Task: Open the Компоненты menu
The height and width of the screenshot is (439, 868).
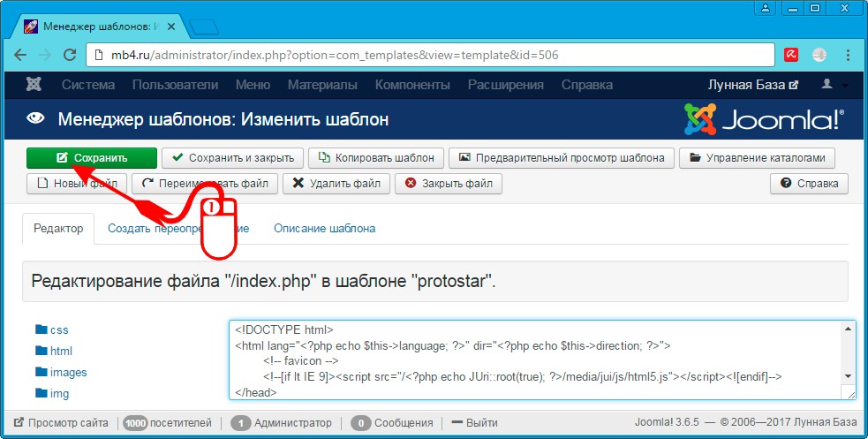Action: pyautogui.click(x=412, y=85)
